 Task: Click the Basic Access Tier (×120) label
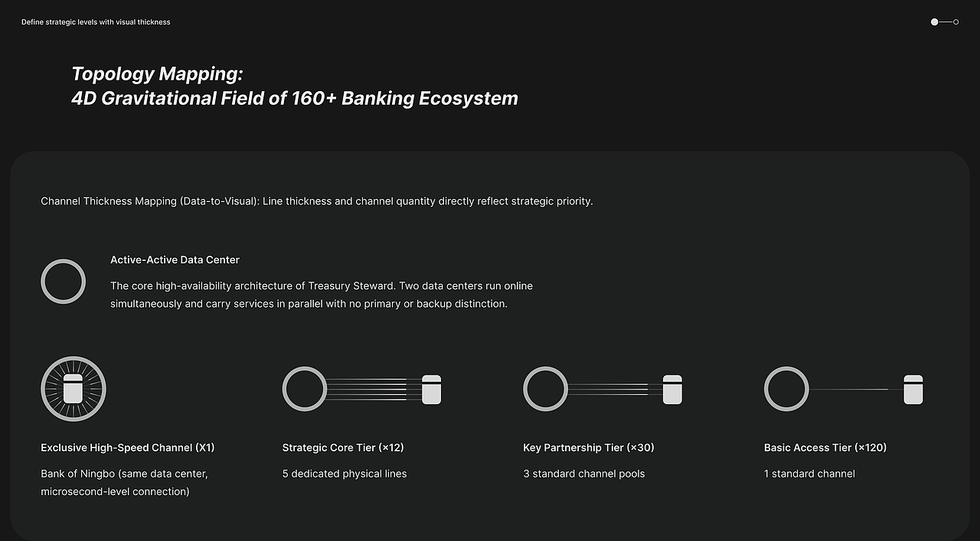pos(825,448)
